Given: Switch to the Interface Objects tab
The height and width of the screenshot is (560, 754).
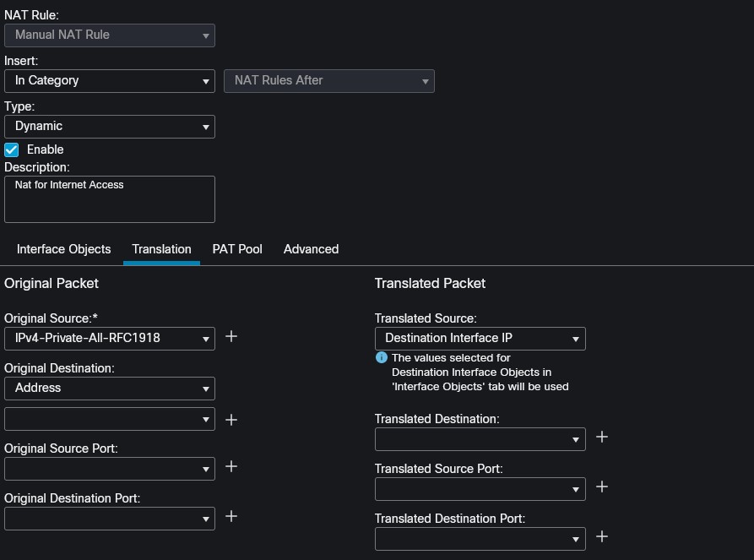Looking at the screenshot, I should (63, 249).
